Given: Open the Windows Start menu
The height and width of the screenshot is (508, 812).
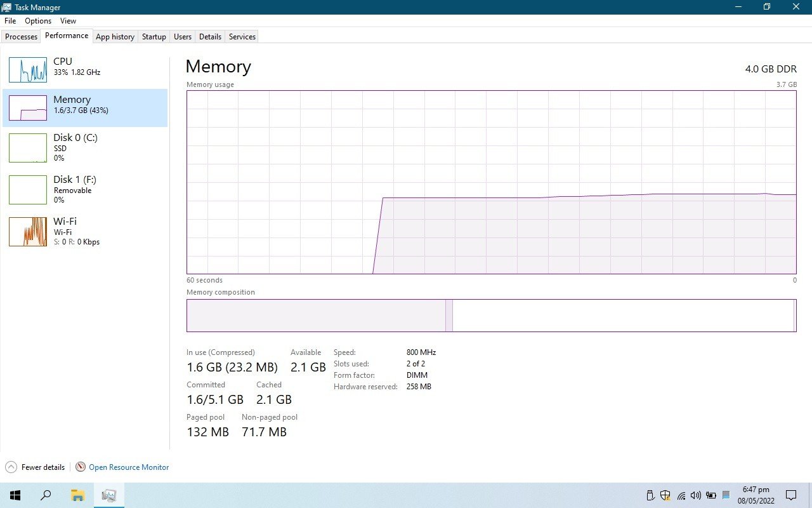Looking at the screenshot, I should (x=15, y=495).
